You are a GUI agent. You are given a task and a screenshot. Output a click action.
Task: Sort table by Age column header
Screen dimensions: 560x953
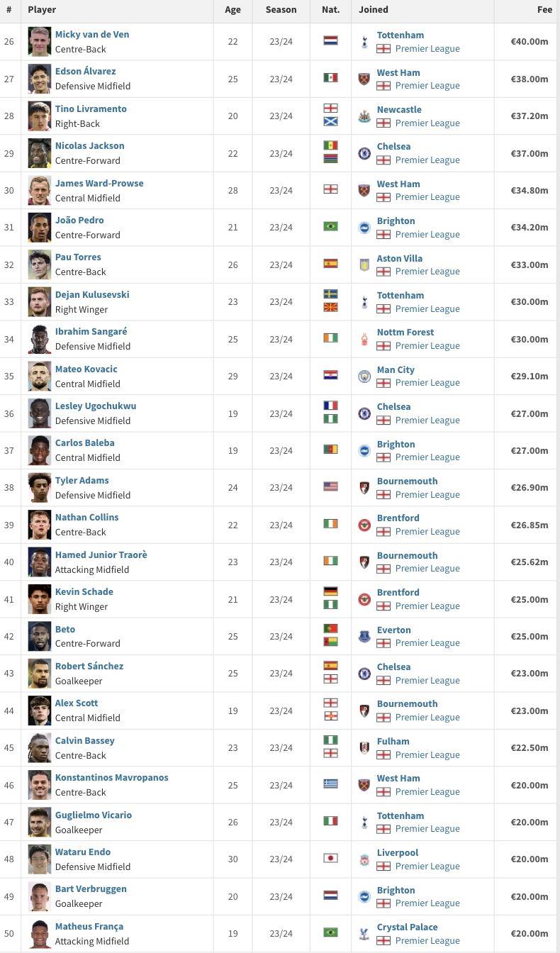point(233,10)
